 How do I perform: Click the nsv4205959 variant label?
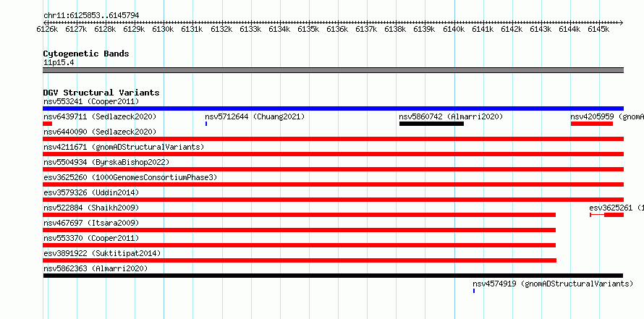click(x=607, y=116)
